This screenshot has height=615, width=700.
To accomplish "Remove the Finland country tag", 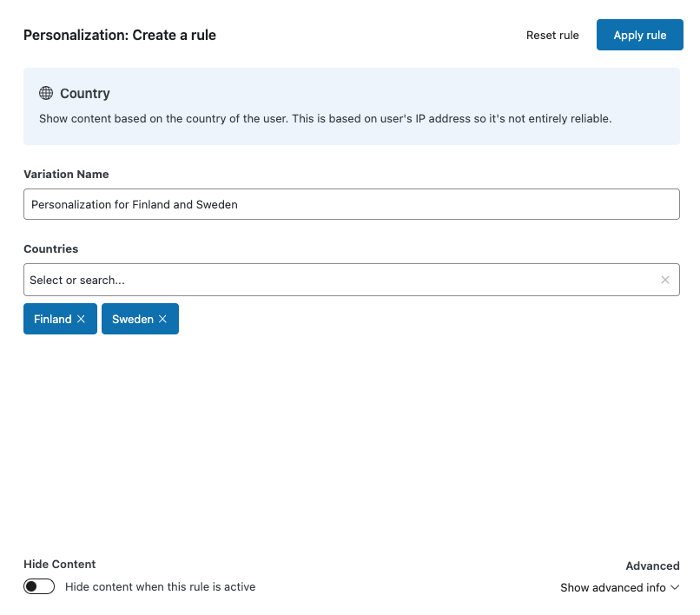I will pyautogui.click(x=82, y=319).
